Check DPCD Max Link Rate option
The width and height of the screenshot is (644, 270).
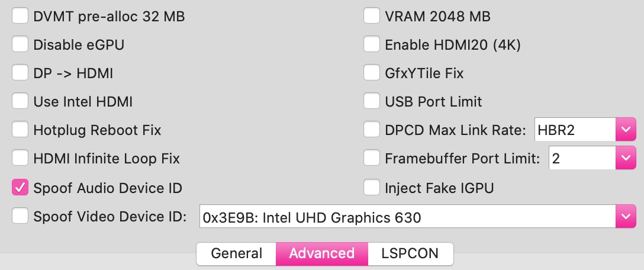pos(372,129)
